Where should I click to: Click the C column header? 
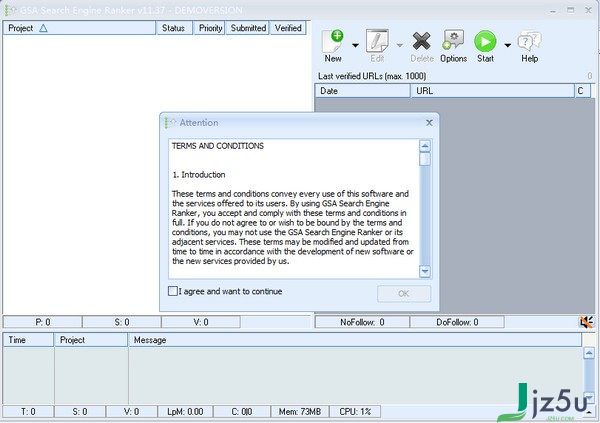pos(582,91)
